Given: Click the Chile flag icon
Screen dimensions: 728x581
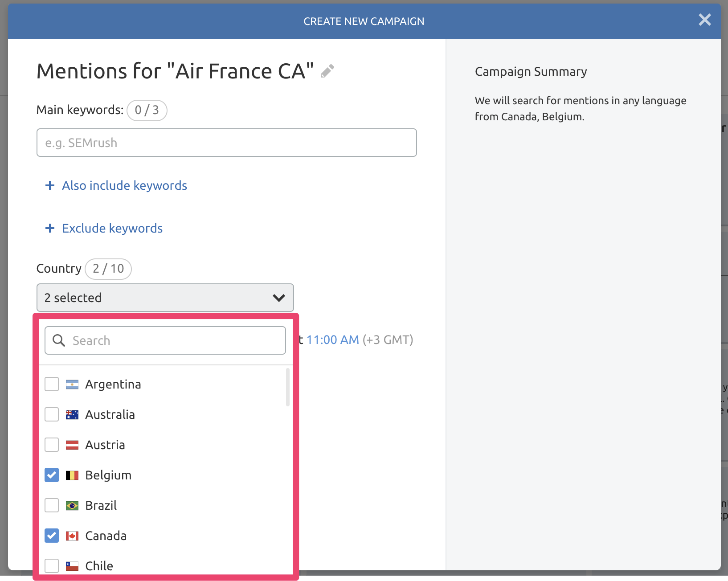Looking at the screenshot, I should [x=72, y=566].
